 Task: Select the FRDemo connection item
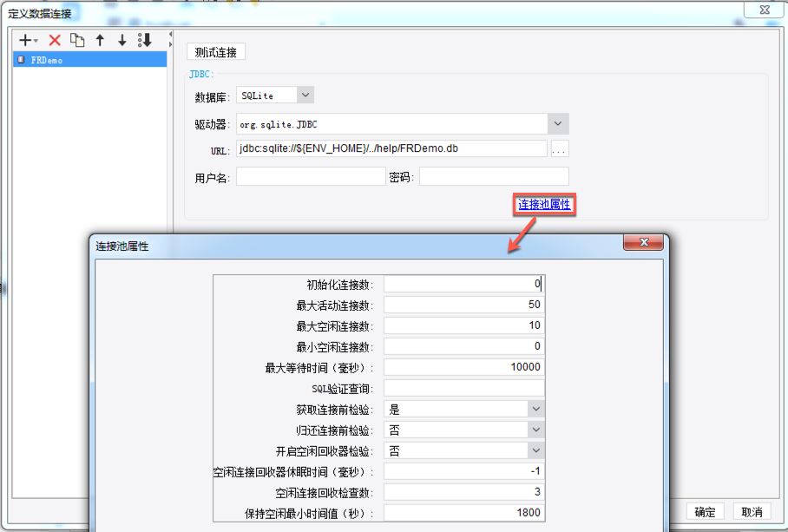90,60
